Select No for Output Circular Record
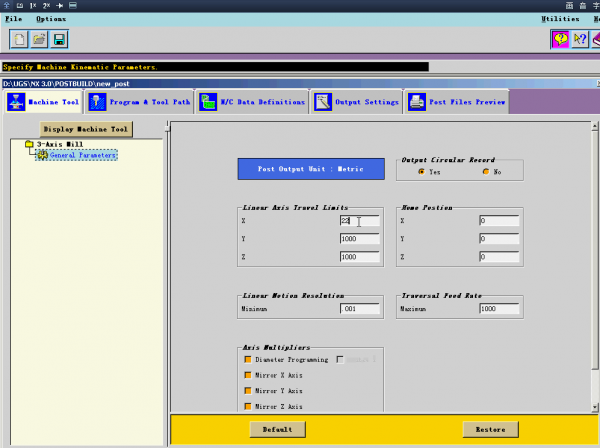Image resolution: width=600 pixels, height=448 pixels. 486,172
